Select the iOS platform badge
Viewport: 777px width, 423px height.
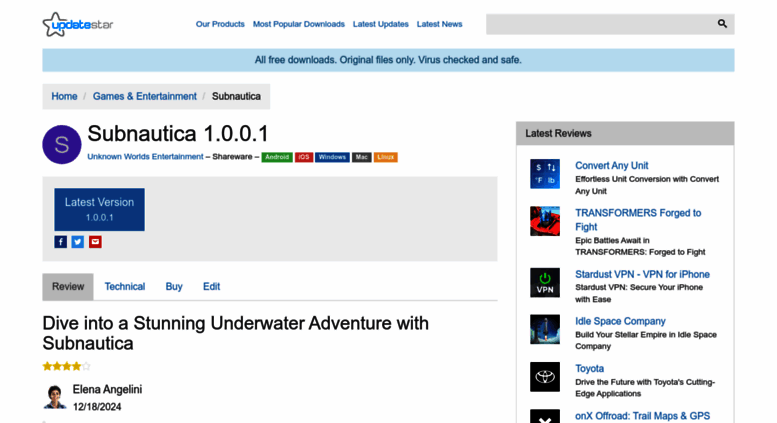(x=304, y=157)
